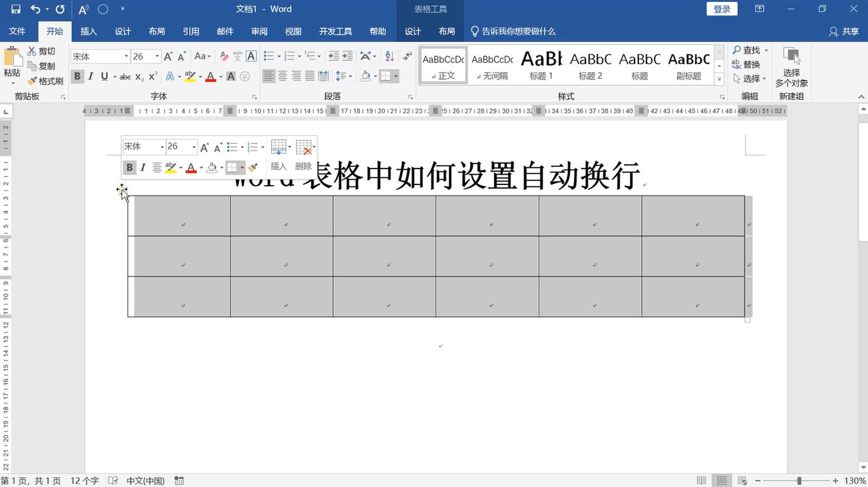Decrease paragraph indent in ribbon

click(334, 56)
